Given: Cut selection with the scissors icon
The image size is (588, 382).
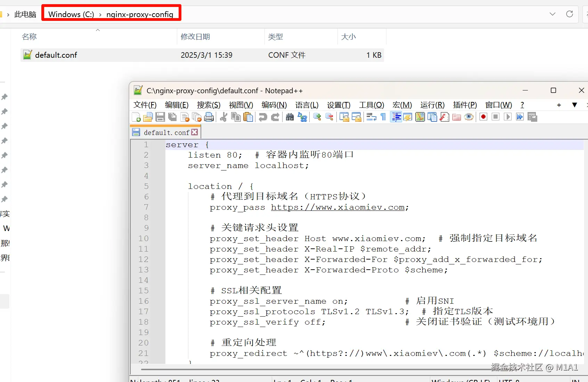Looking at the screenshot, I should 224,117.
